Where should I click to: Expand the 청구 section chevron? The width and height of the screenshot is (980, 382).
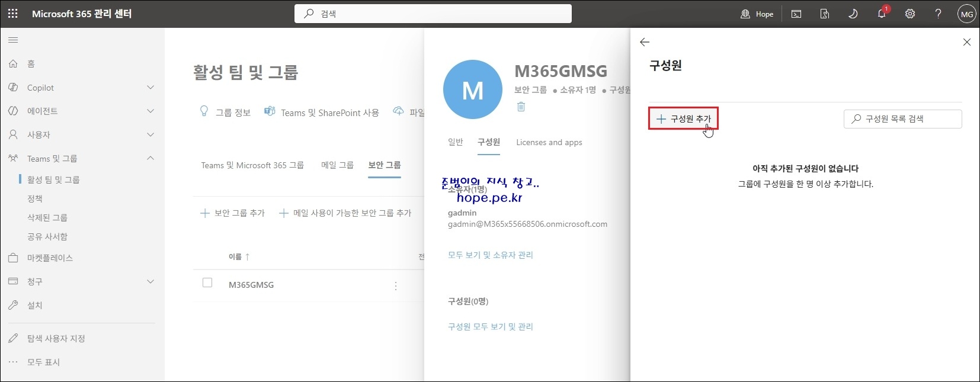tap(150, 281)
